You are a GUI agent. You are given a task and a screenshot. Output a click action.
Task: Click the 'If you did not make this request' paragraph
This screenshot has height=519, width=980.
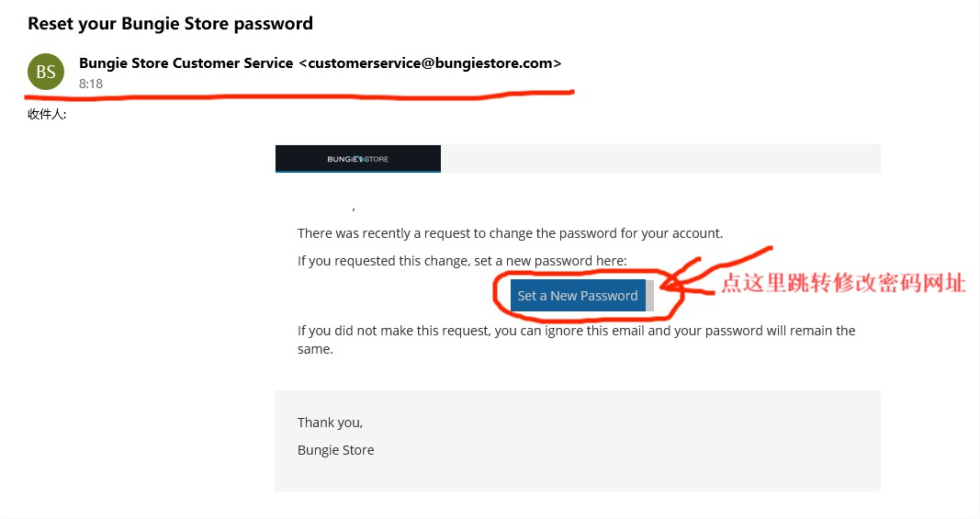pyautogui.click(x=576, y=340)
